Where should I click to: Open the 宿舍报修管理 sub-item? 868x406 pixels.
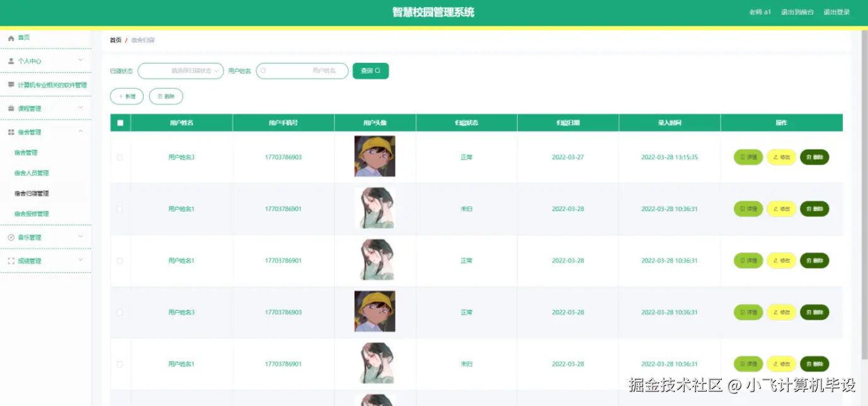[31, 214]
